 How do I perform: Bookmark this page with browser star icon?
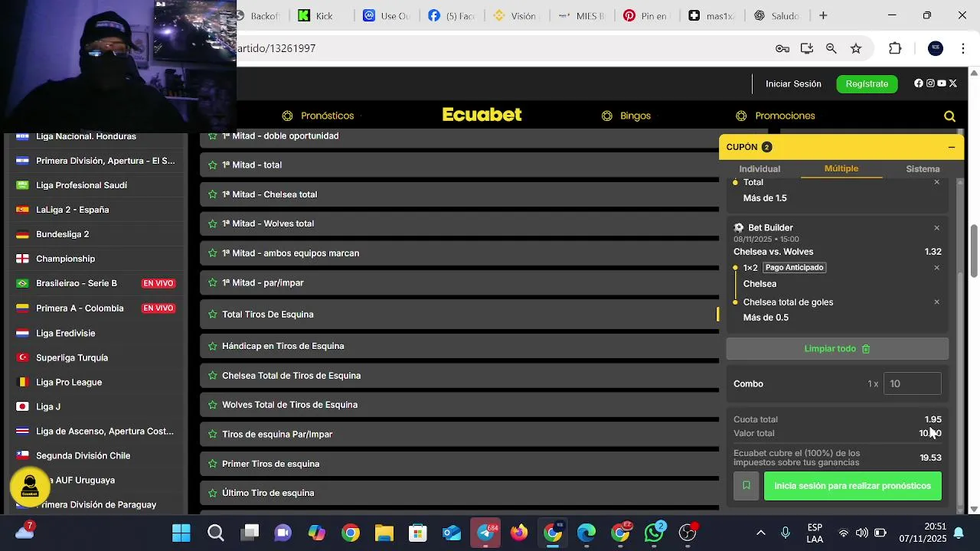pos(856,48)
